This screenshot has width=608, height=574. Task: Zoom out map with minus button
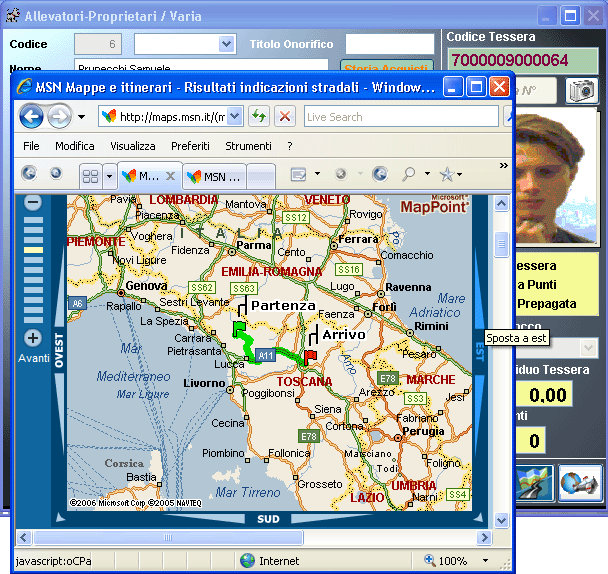point(33,202)
